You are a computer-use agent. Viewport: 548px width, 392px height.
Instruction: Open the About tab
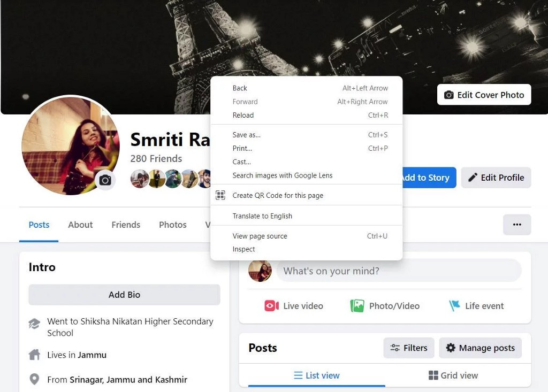coord(80,225)
